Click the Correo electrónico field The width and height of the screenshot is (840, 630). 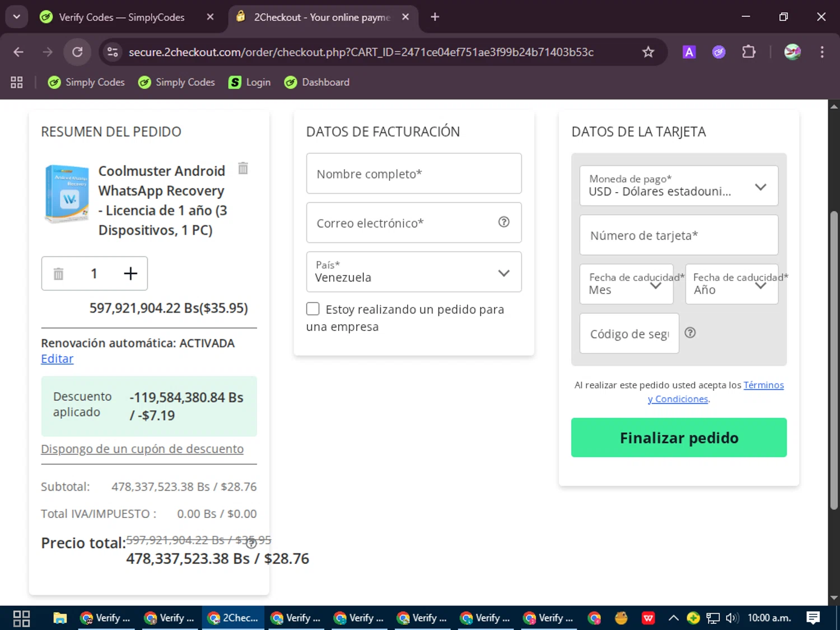tap(414, 223)
